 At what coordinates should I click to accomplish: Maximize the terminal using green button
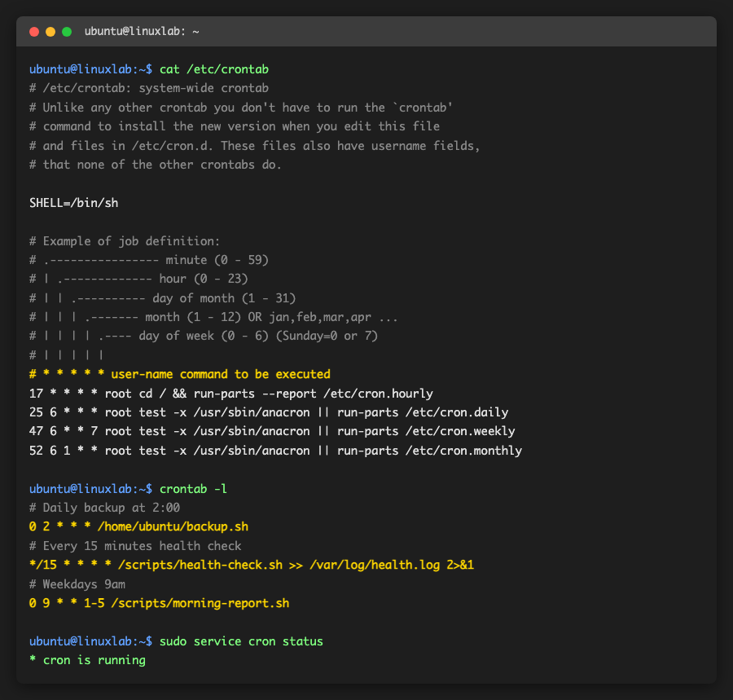pos(67,32)
